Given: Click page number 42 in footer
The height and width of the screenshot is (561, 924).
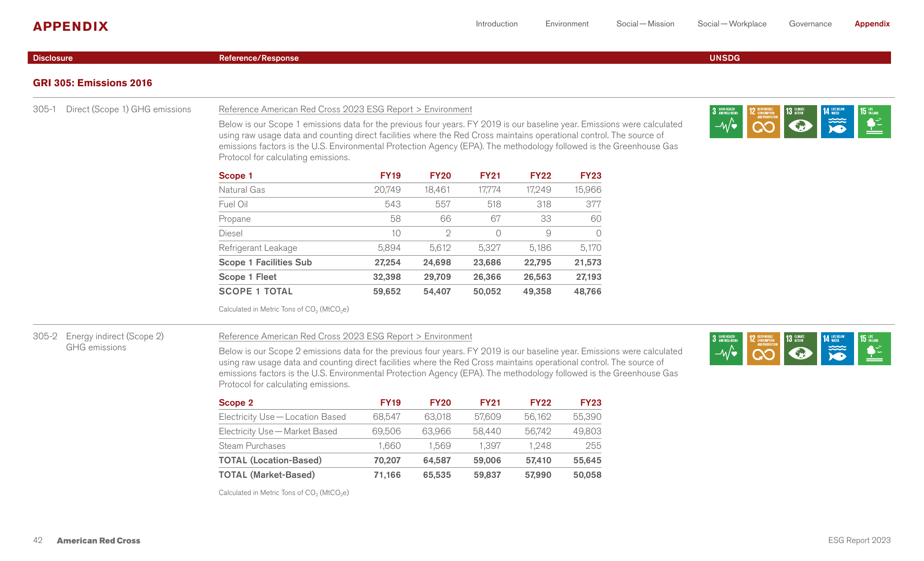Looking at the screenshot, I should [38, 540].
